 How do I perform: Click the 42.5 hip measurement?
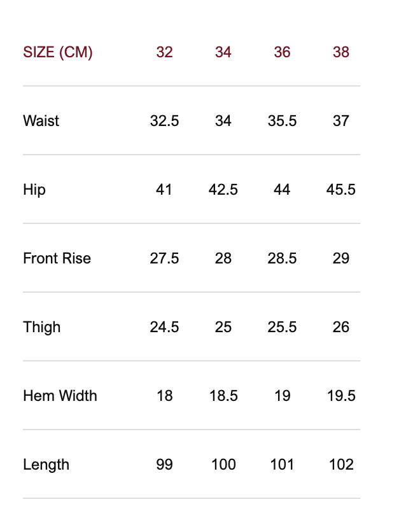click(x=223, y=190)
